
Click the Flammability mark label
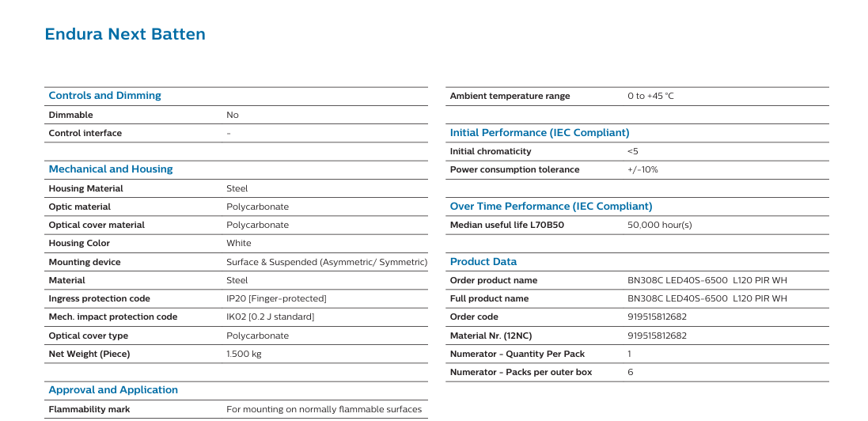(x=89, y=409)
